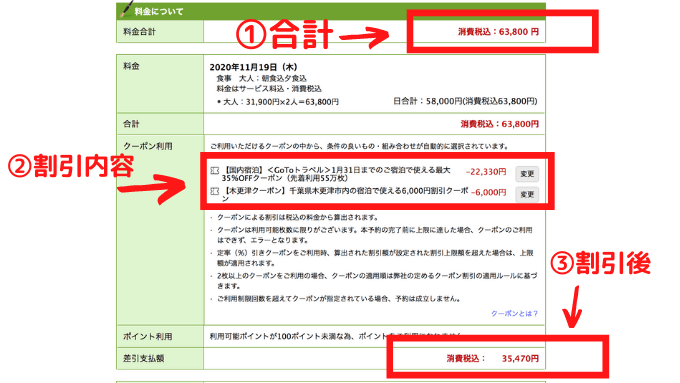680x383 pixels.
Task: Click the 料金合計 row label
Action: pyautogui.click(x=140, y=32)
